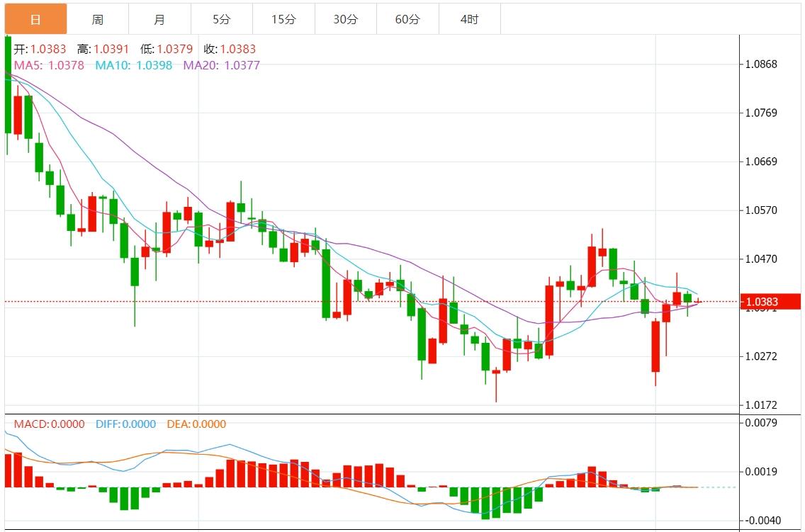Open the 4时 timeframe tab
Screen dimensions: 805x532
pyautogui.click(x=470, y=19)
